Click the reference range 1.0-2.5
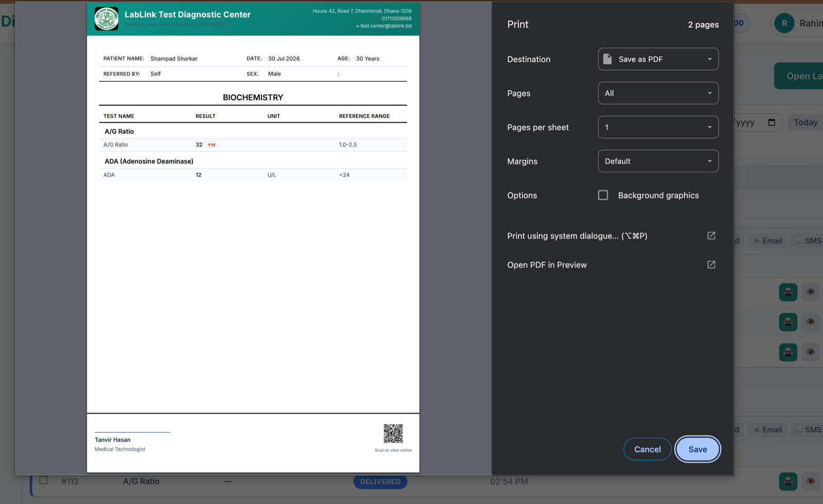The image size is (823, 504). point(348,145)
